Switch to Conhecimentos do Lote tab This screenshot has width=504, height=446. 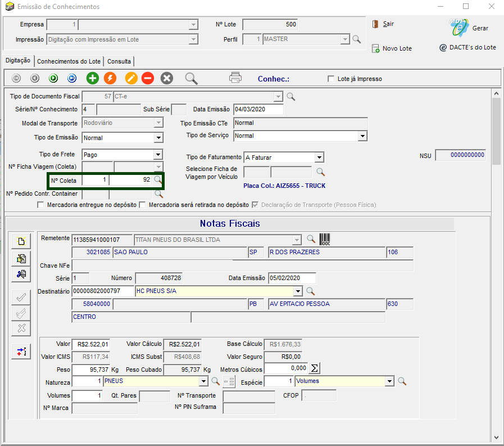point(69,61)
